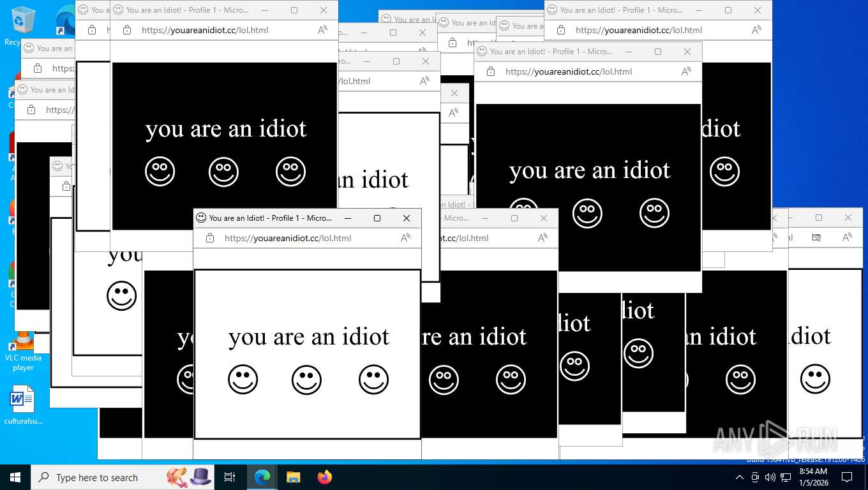Click the 'ot.cc/lol.html' address text
The width and height of the screenshot is (868, 490).
464,238
